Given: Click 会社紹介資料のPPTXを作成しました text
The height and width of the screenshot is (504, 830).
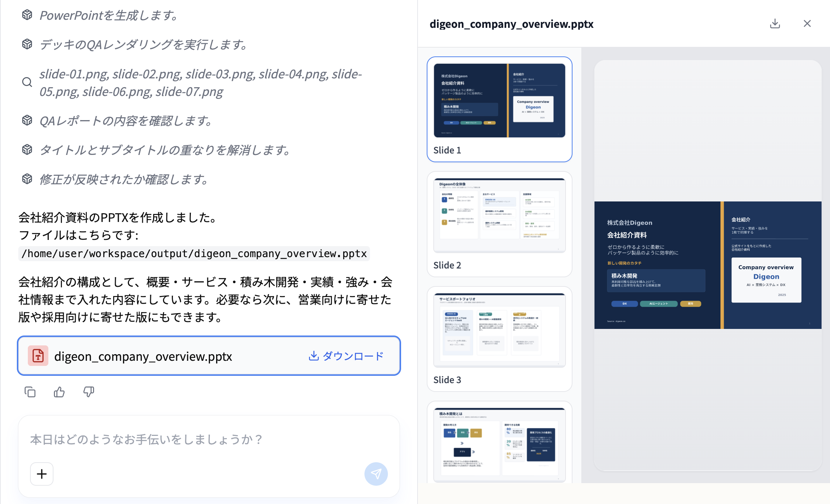Looking at the screenshot, I should pos(118,218).
